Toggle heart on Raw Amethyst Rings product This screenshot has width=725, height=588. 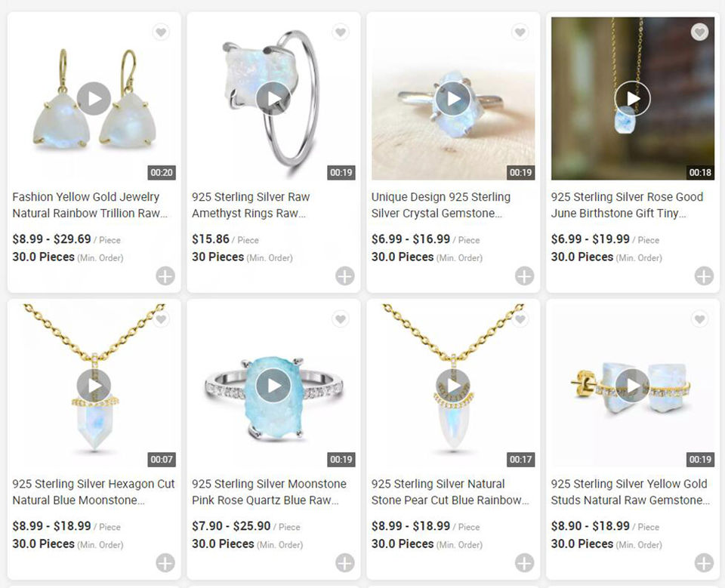pos(341,32)
